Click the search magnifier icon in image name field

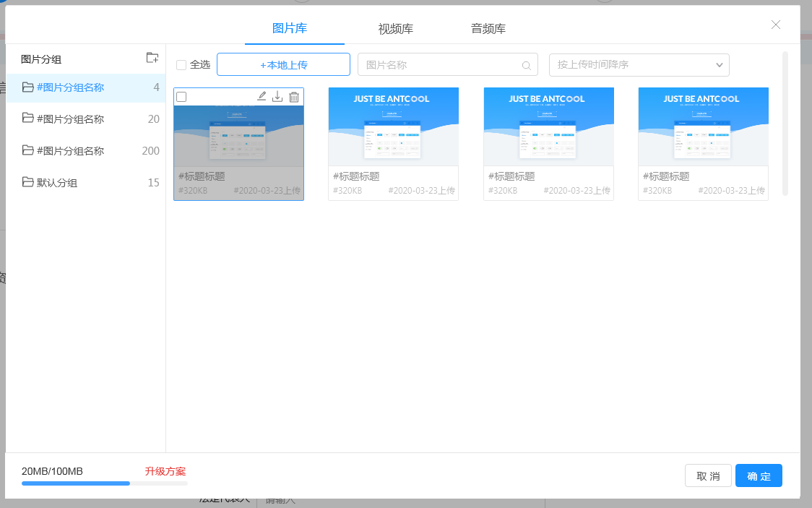point(526,65)
